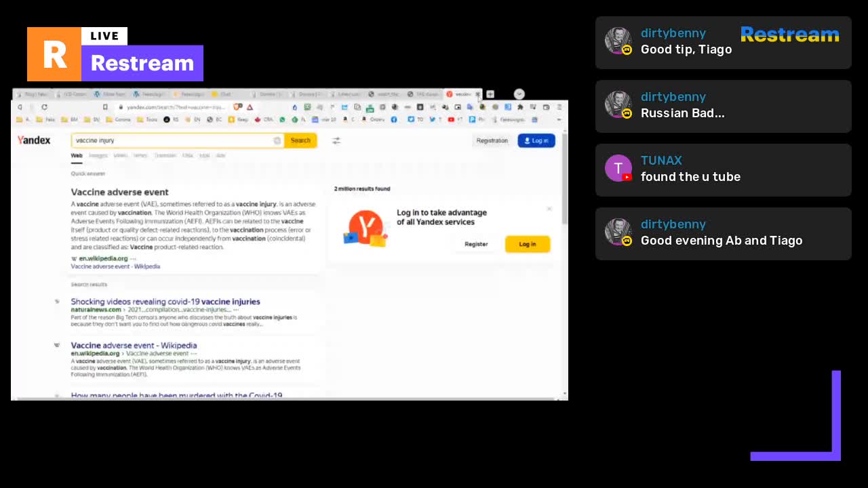Click chat message 'Good tip, Tiago'
The width and height of the screenshot is (868, 488).
[686, 49]
